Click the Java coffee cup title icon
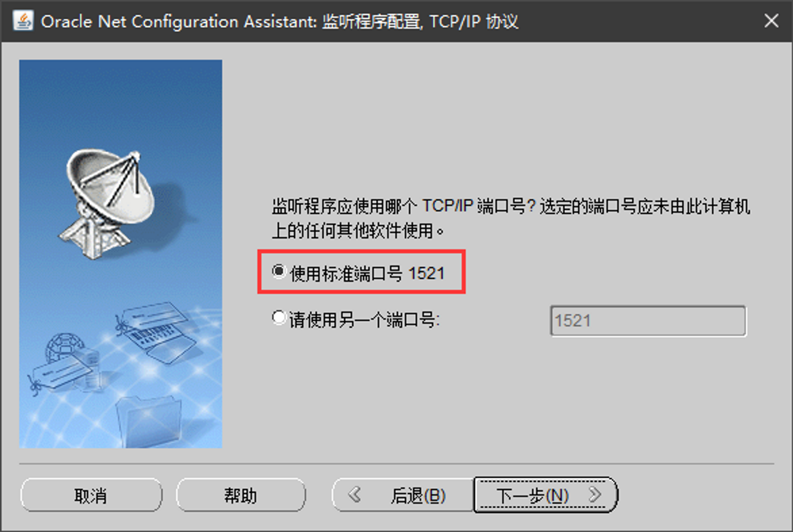The height and width of the screenshot is (532, 793). [x=23, y=21]
